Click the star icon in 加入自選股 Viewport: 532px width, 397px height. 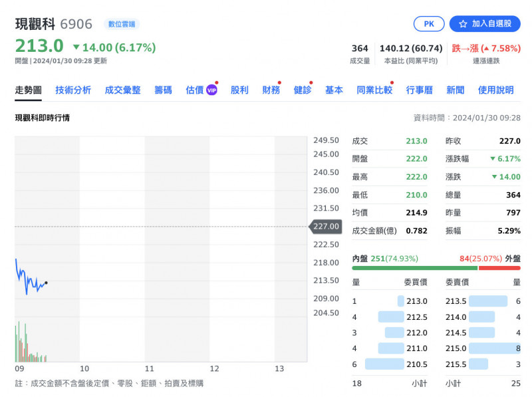(x=463, y=24)
